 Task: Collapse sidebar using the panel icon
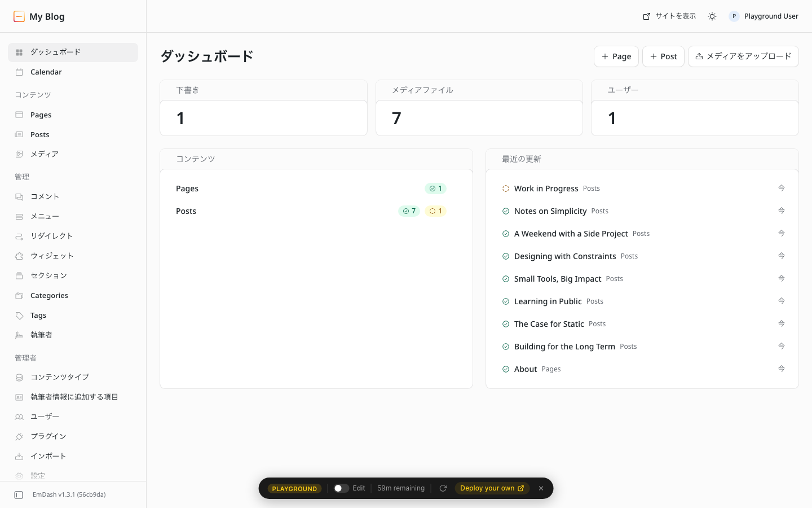pos(19,495)
